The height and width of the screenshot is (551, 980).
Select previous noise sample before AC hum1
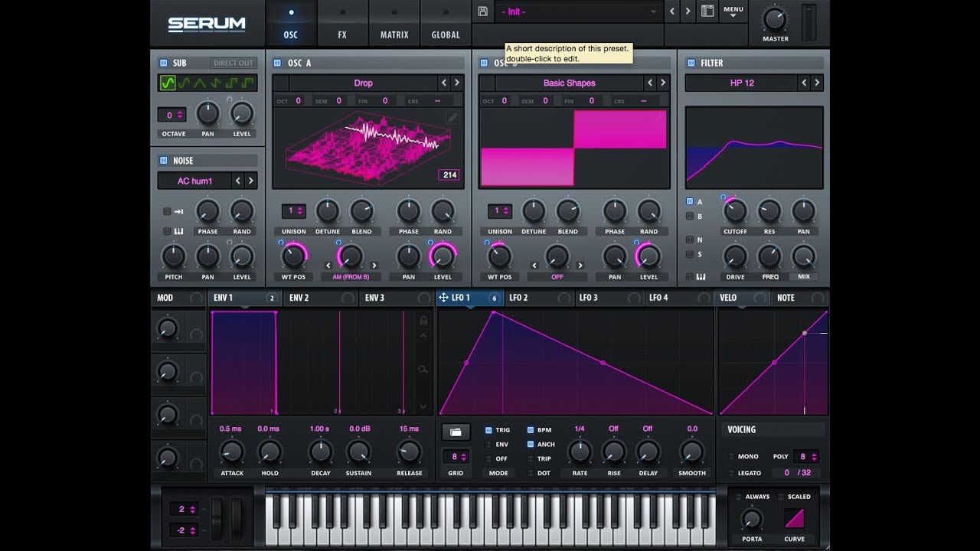click(x=238, y=181)
